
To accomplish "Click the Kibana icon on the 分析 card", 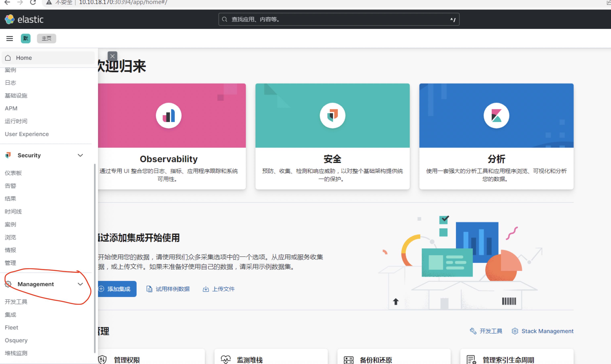I will pos(496,115).
